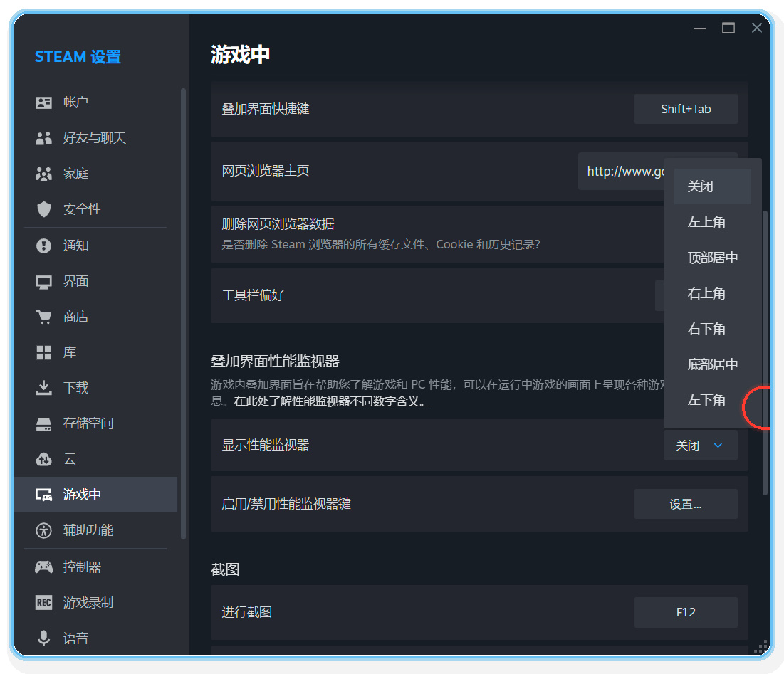Choose 右下角 in the dropdown list
Image resolution: width=784 pixels, height=674 pixels.
point(713,329)
